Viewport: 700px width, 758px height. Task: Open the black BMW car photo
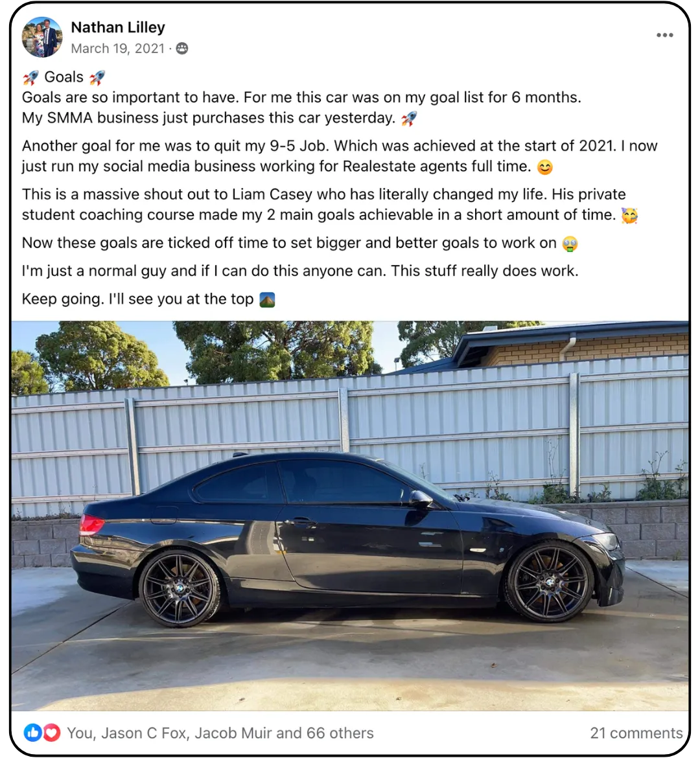pyautogui.click(x=350, y=516)
